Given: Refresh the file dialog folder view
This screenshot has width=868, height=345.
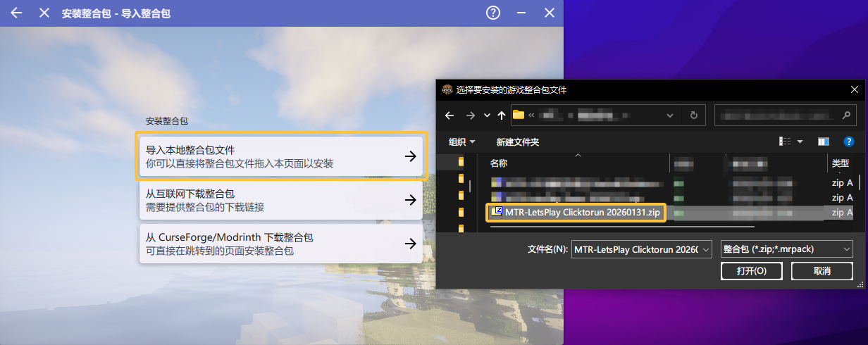Looking at the screenshot, I should tap(694, 115).
